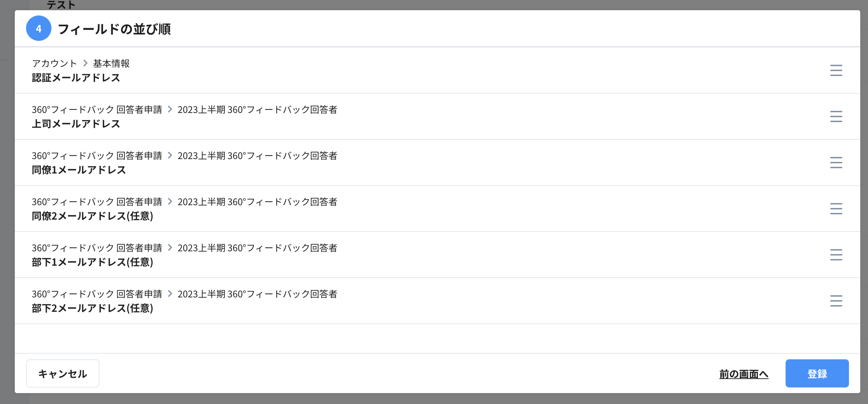Click the drag handle for 同僚1メールアドレス row
Viewport: 868px width, 404px height.
click(836, 163)
